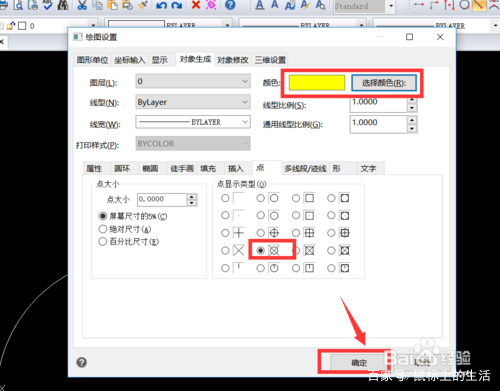500x391 pixels.
Task: Click the 选择颜色(R) button
Action: [x=384, y=83]
